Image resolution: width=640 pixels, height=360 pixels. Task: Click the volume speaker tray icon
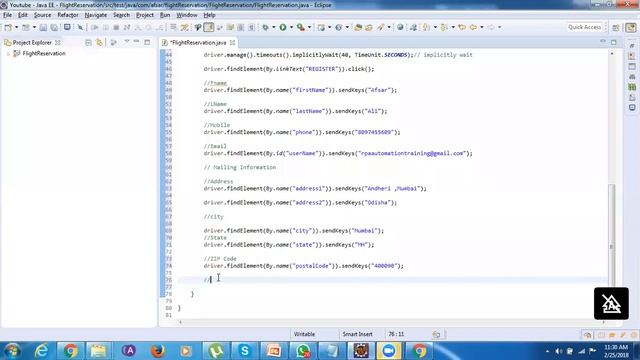tap(558, 351)
